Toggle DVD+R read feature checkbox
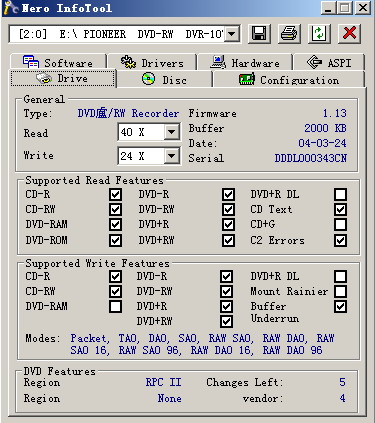Viewport: 375px width, 423px height. [228, 224]
